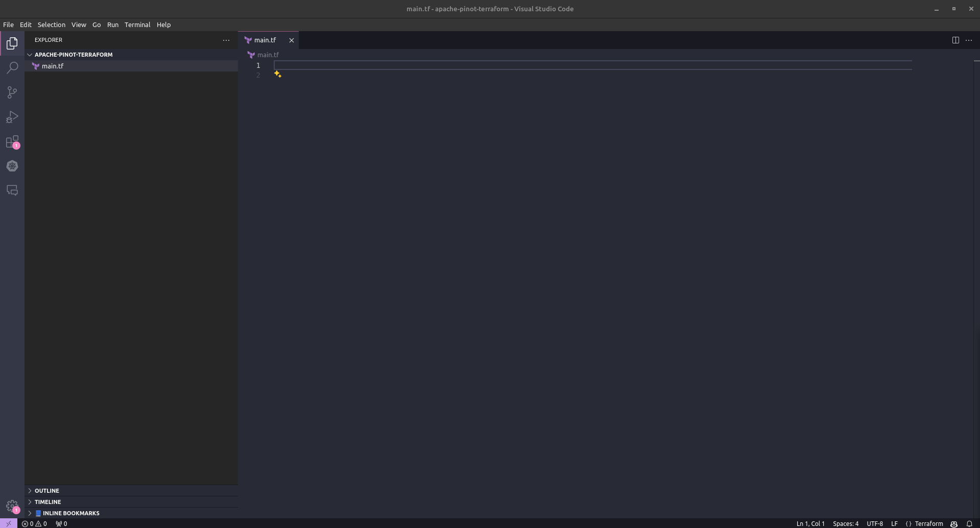Open the Explorer view in activity bar

coord(12,43)
